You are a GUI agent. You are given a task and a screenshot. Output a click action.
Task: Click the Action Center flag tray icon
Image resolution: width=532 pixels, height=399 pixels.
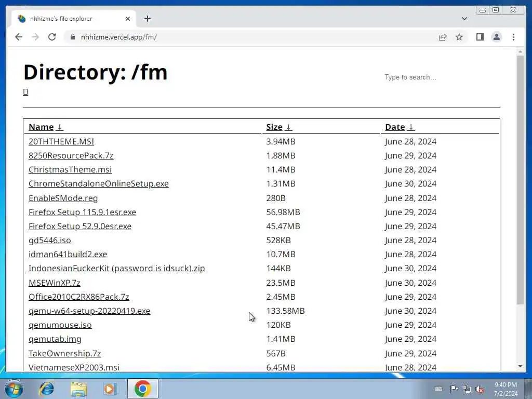point(454,389)
